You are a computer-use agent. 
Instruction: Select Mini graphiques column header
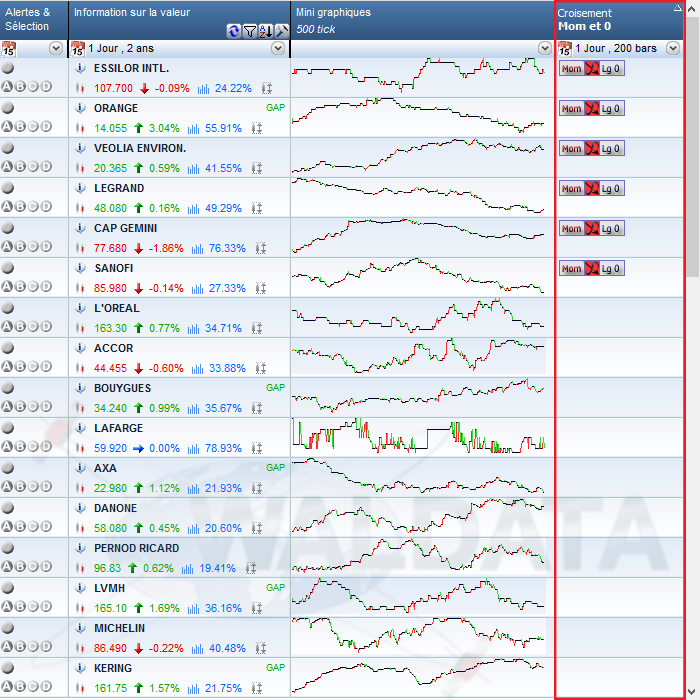(x=422, y=20)
